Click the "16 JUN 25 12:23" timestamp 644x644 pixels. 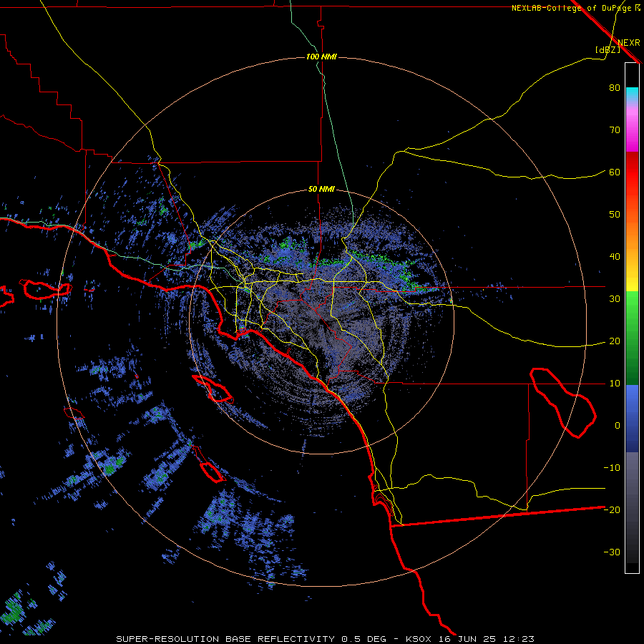(x=487, y=639)
